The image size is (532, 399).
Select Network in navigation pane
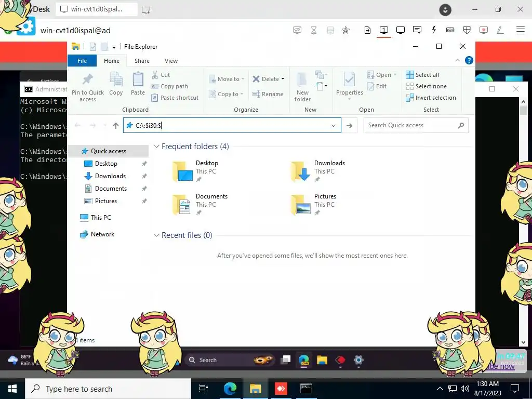(102, 234)
